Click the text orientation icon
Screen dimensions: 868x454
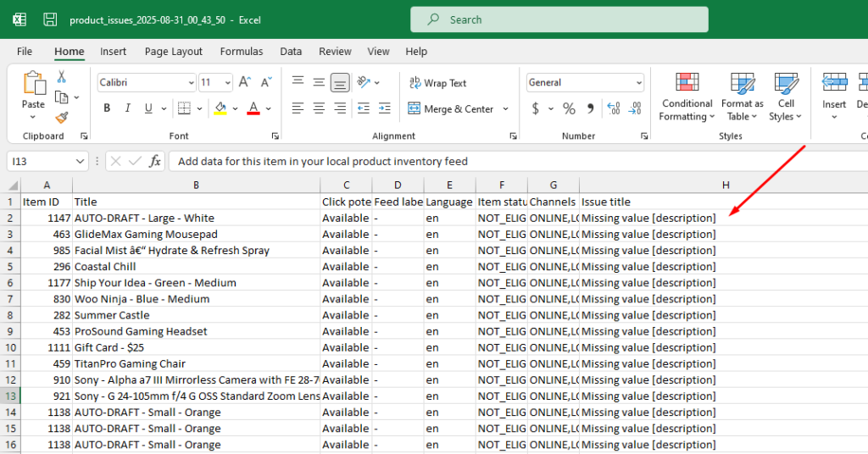click(364, 82)
